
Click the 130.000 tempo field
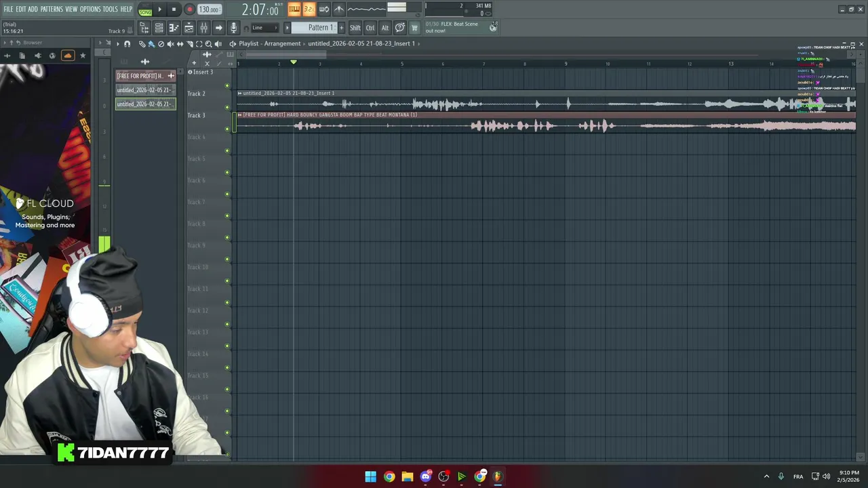point(209,9)
